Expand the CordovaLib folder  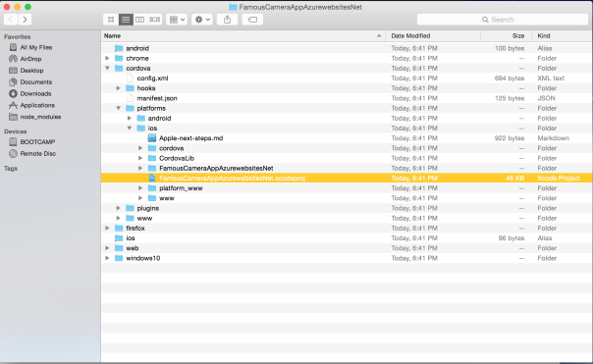(x=140, y=158)
